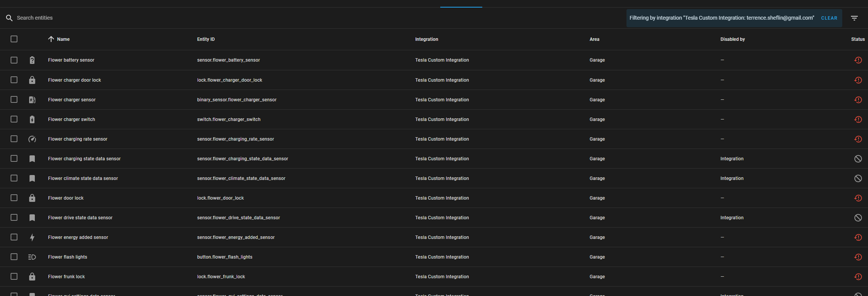
Task: Click the disabled status icon for Flower drive state data sensor
Action: point(858,218)
